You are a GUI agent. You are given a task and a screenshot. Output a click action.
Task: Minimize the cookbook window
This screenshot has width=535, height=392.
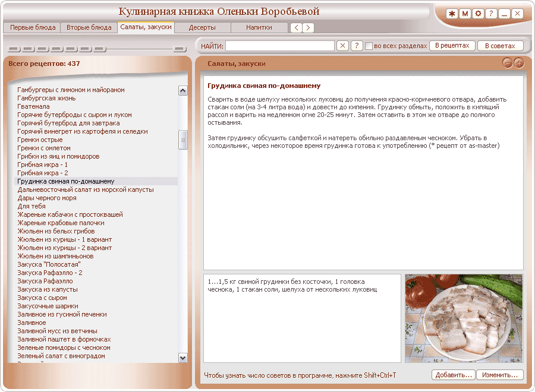(x=504, y=14)
